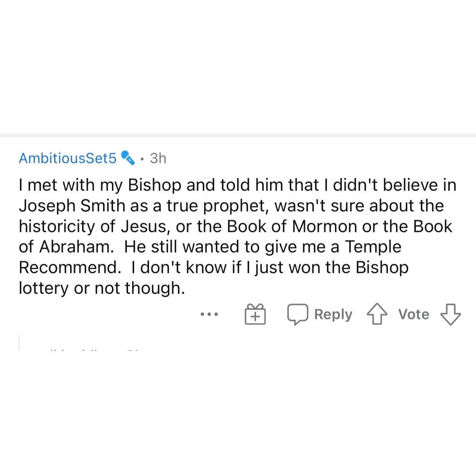Tap the words "Joseph Smith" in the comment
The width and height of the screenshot is (476, 475).
pyautogui.click(x=72, y=206)
